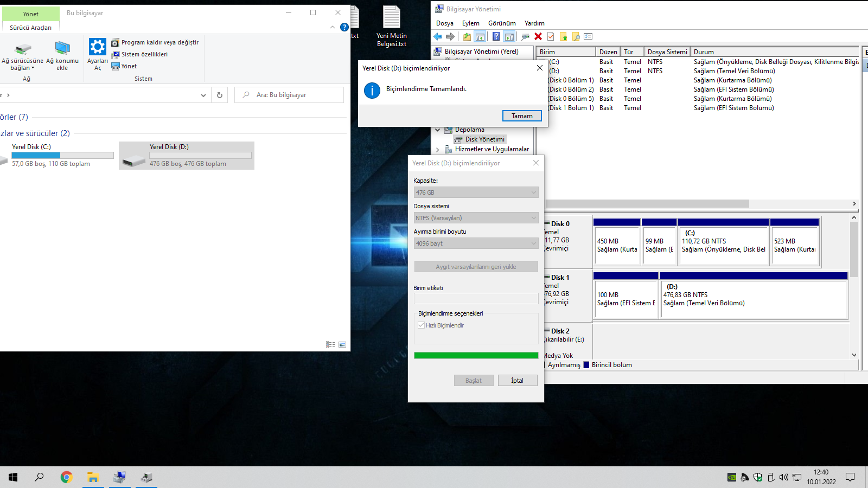
Task: Select the Yerel Disk (D:) drive in Explorer
Action: click(x=187, y=156)
